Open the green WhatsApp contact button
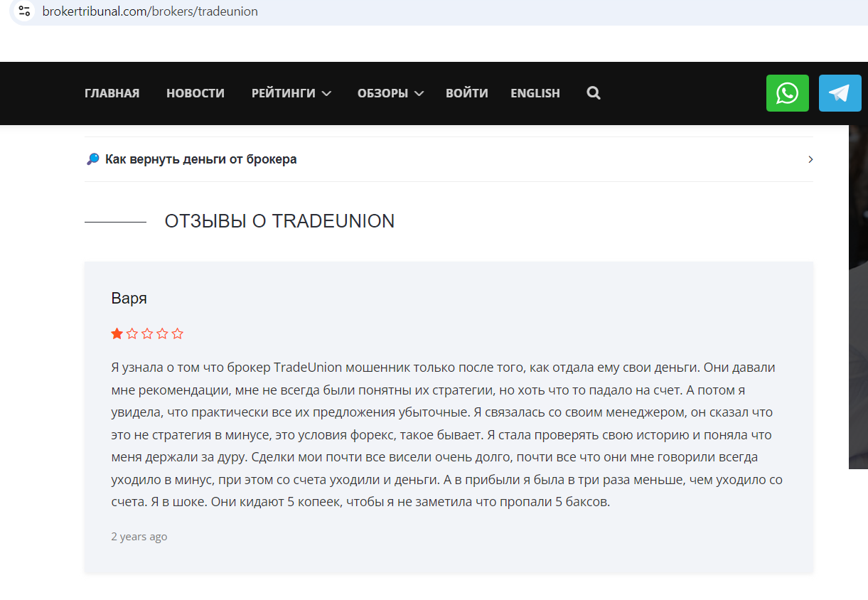The width and height of the screenshot is (868, 600). click(x=788, y=93)
